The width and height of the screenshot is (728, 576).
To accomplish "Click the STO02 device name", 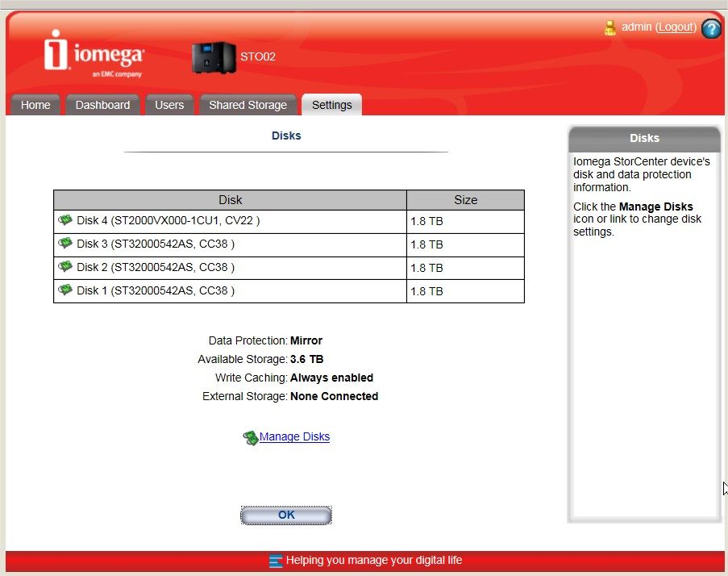I will 258,56.
